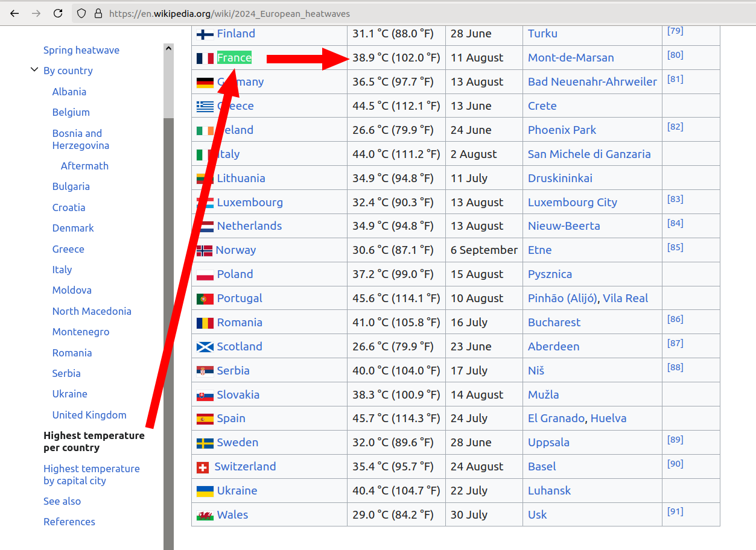Click the Serbia flag icon

point(205,371)
